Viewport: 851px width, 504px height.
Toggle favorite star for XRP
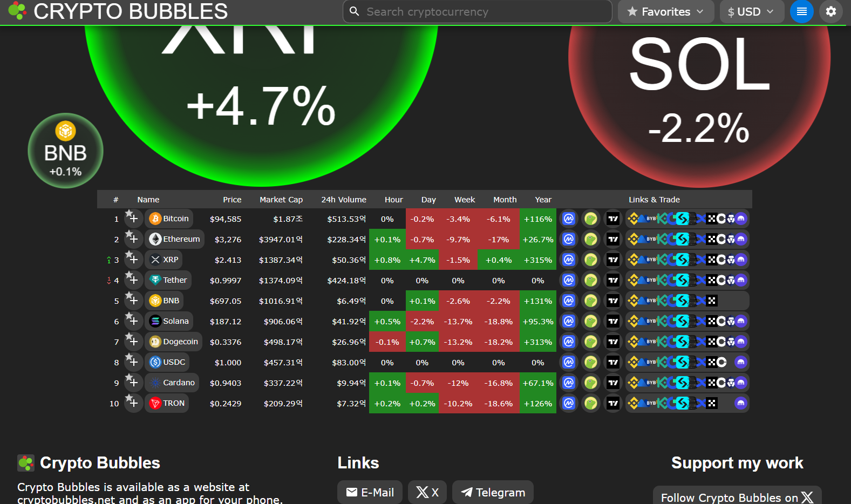click(133, 260)
